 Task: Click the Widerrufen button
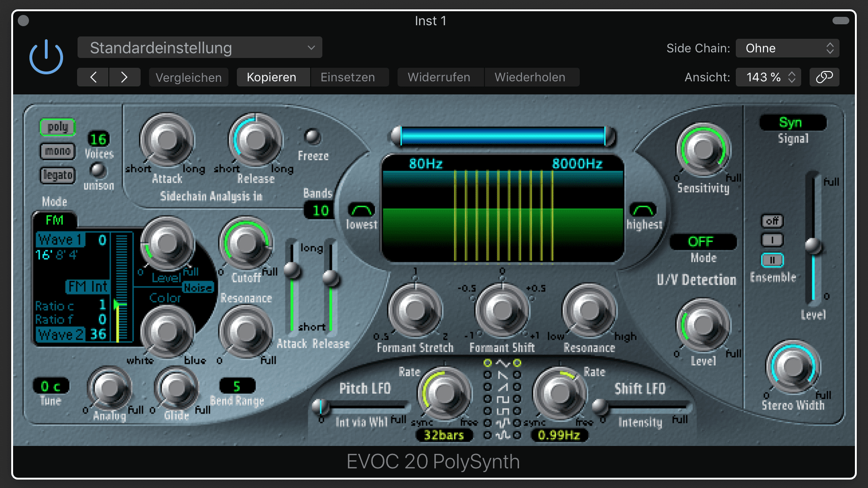coord(440,77)
